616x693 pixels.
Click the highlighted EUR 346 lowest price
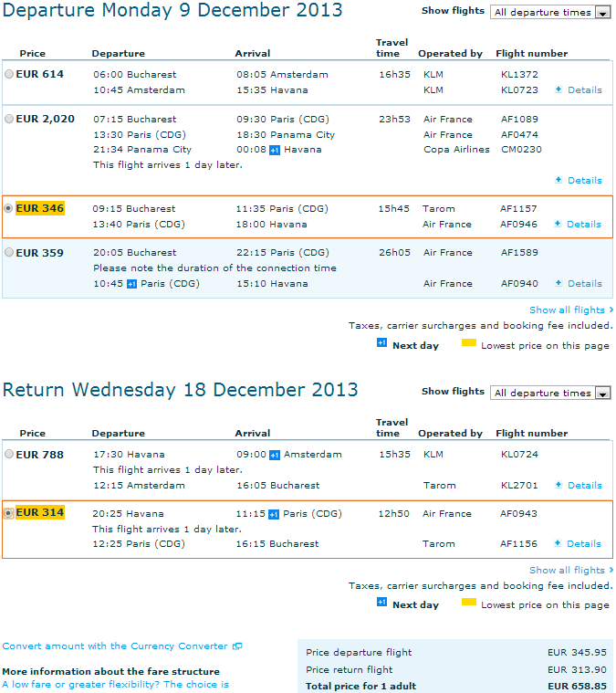[x=40, y=208]
